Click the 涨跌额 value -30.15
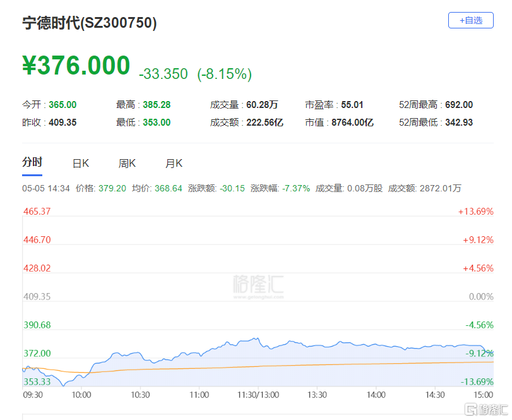The width and height of the screenshot is (512, 420). pyautogui.click(x=232, y=188)
